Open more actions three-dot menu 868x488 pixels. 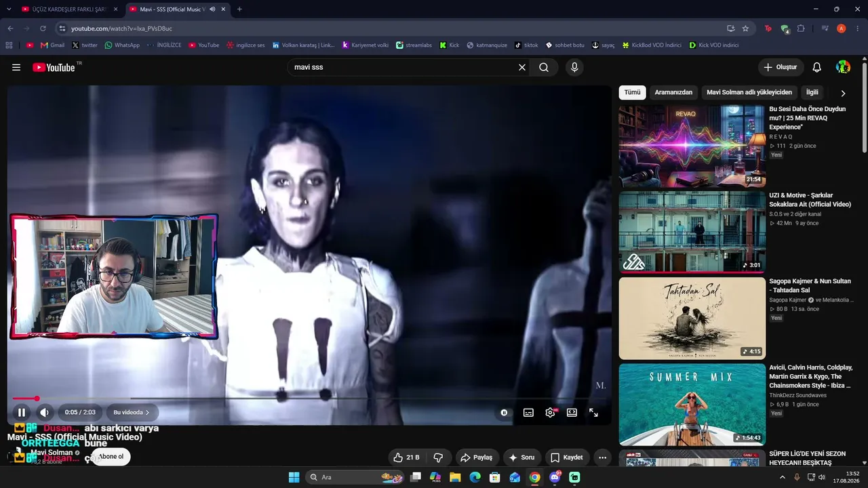coord(602,457)
